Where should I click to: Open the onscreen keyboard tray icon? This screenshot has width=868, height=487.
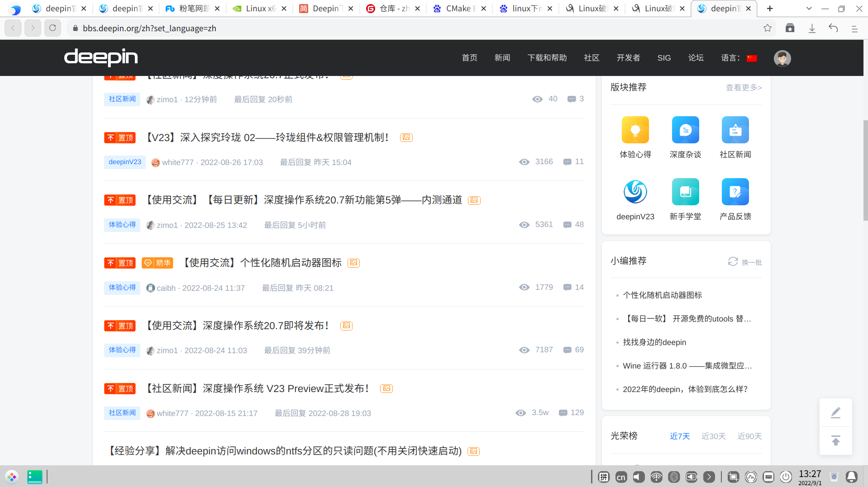coord(768,477)
